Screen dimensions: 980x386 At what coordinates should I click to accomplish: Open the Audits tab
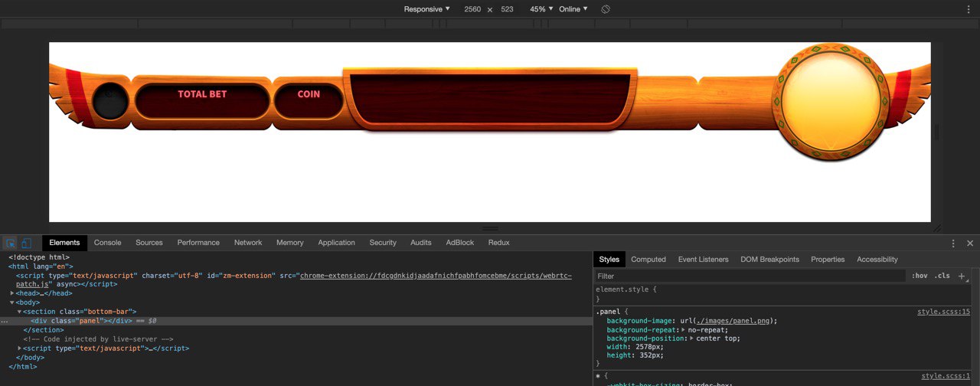[421, 243]
